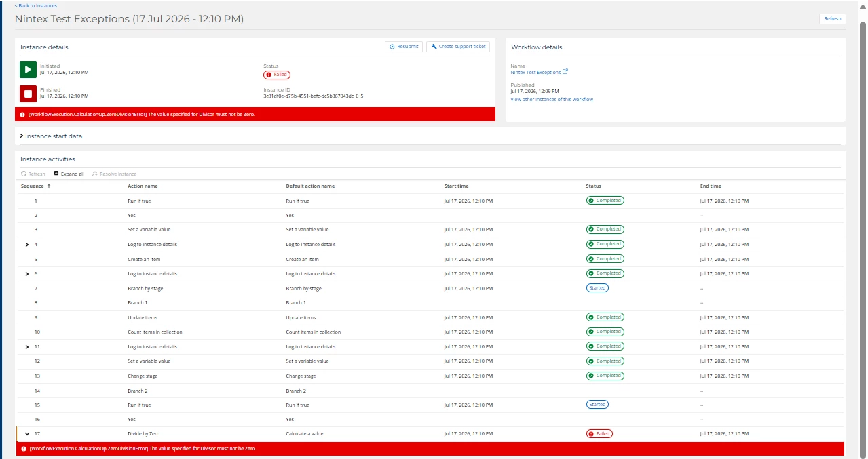Viewport: 868px width, 459px height.
Task: Click the Branch 2 action name
Action: (x=137, y=391)
